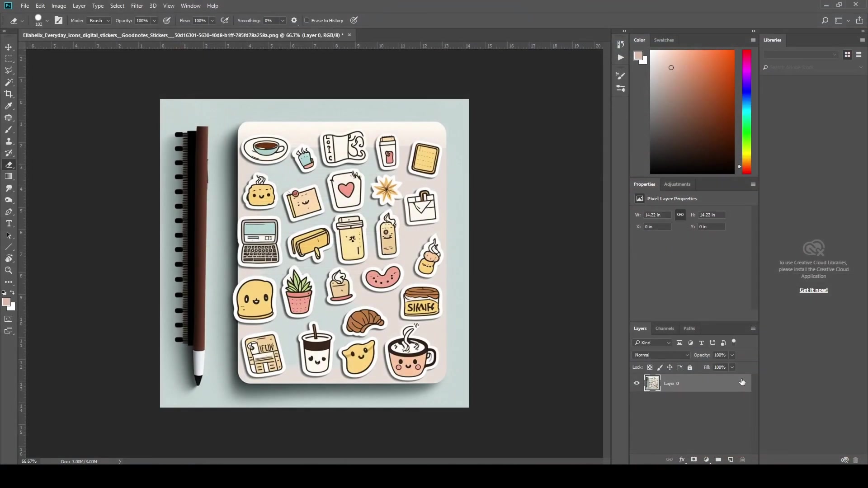Select the Brush tool
868x488 pixels.
click(x=9, y=129)
